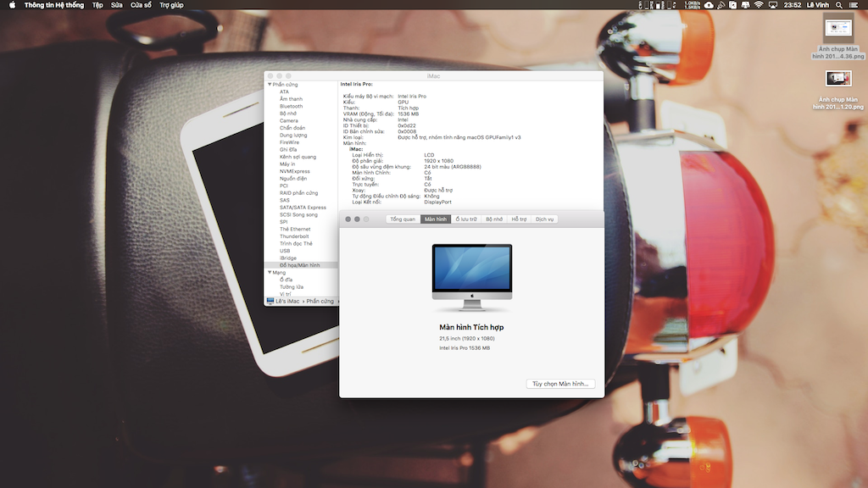The width and height of the screenshot is (868, 488).
Task: Click the cloud upload menu bar icon
Action: (709, 5)
